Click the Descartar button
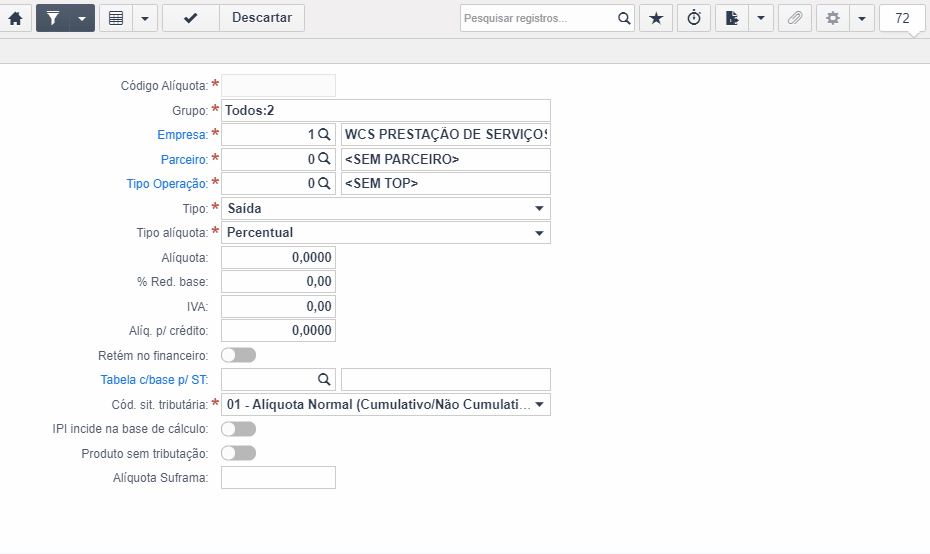This screenshot has height=554, width=930. click(262, 18)
